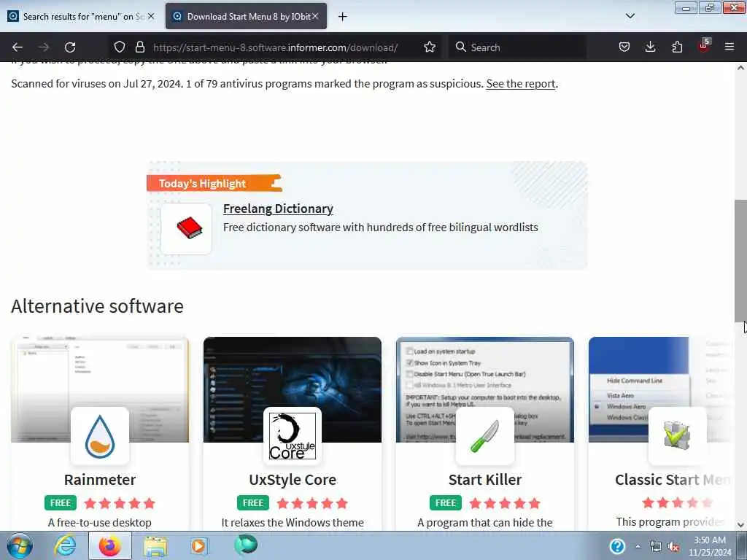
Task: Open Windows Explorer folder from taskbar
Action: [x=155, y=546]
